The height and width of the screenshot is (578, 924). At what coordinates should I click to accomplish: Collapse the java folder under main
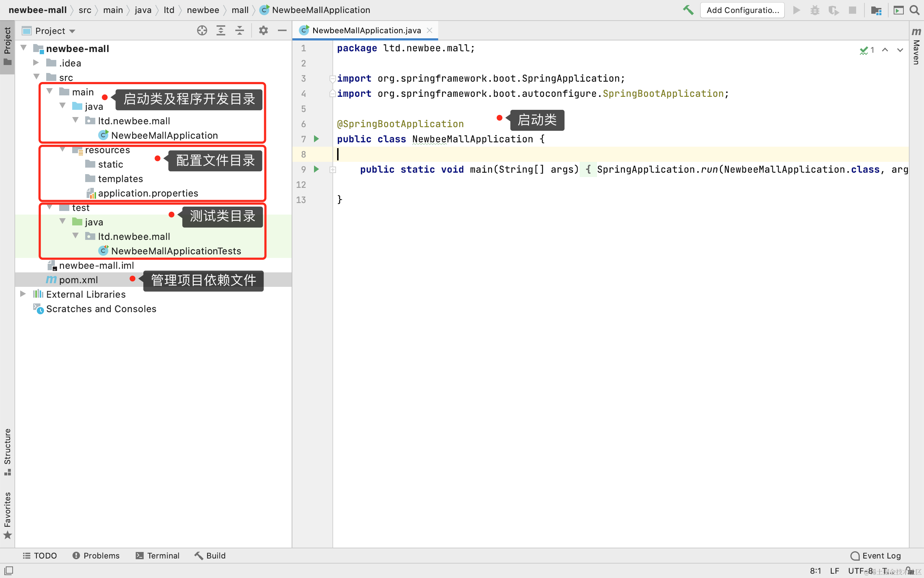click(x=62, y=105)
